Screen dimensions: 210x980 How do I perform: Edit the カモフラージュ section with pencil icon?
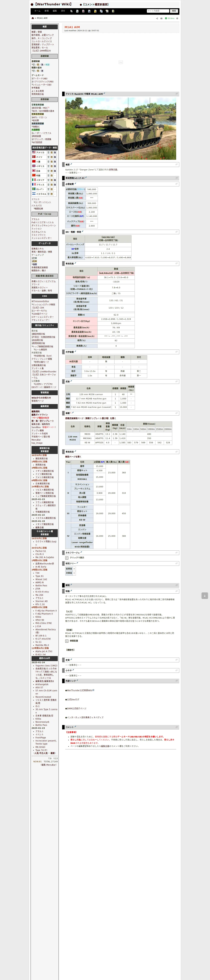click(81, 552)
